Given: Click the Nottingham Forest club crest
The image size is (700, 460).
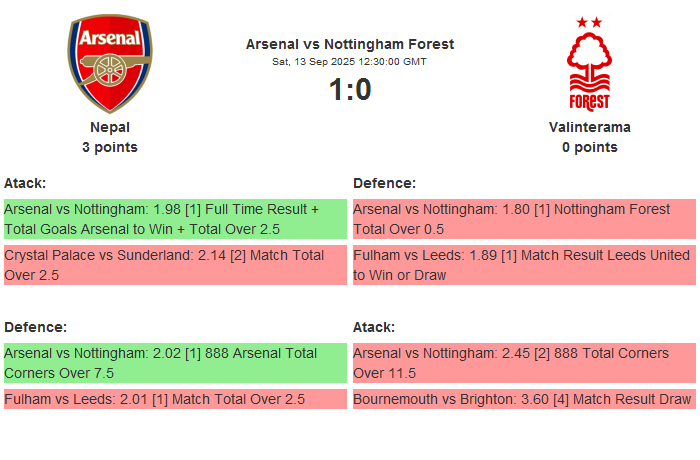Looking at the screenshot, I should (589, 64).
